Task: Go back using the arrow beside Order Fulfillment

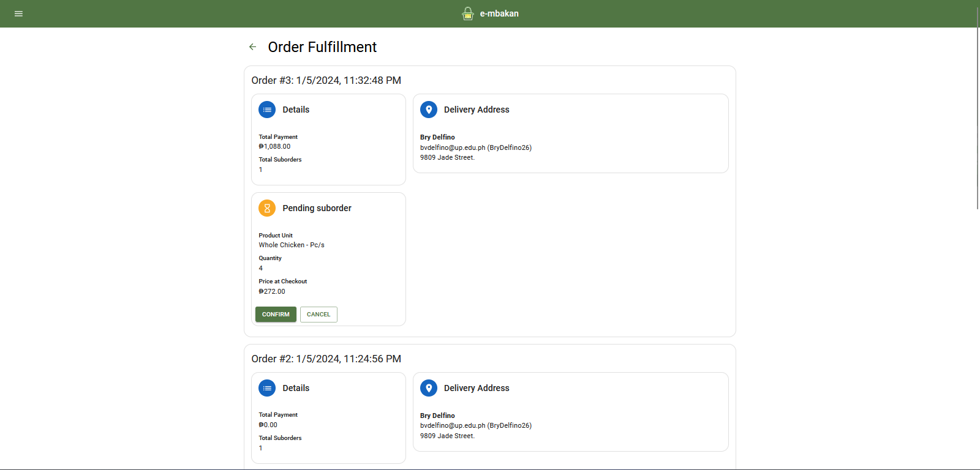Action: (x=252, y=47)
